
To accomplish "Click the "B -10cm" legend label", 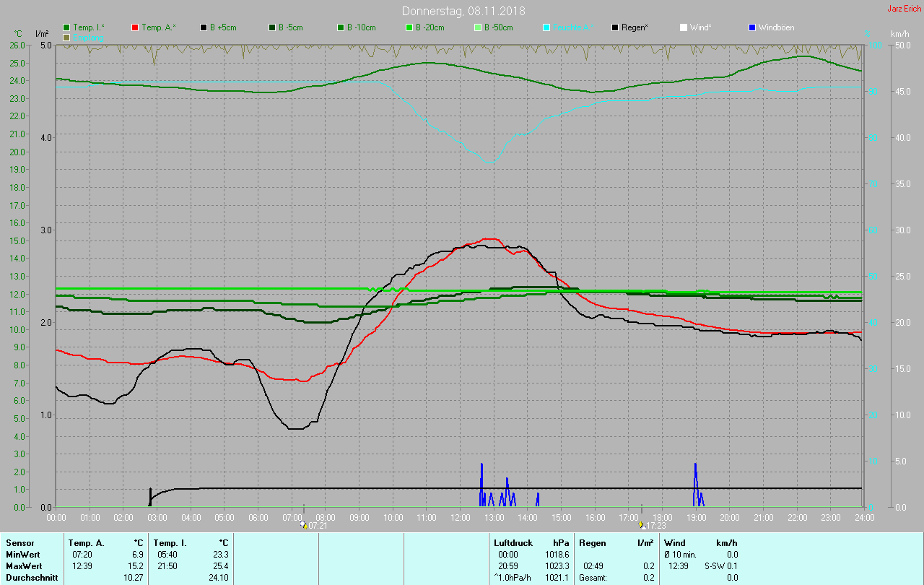I will tap(362, 27).
